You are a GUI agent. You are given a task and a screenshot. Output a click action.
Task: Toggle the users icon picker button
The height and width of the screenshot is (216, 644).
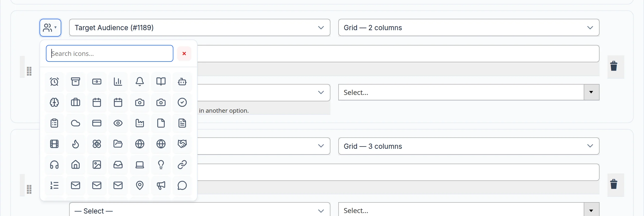[50, 28]
